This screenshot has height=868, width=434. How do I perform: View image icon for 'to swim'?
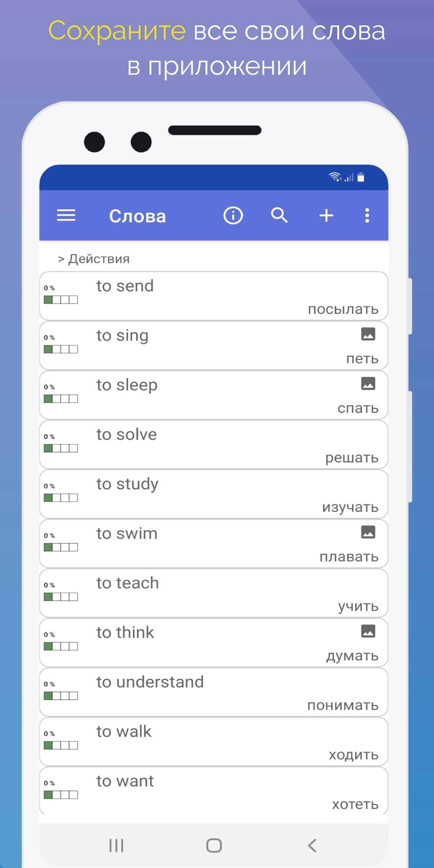(368, 532)
